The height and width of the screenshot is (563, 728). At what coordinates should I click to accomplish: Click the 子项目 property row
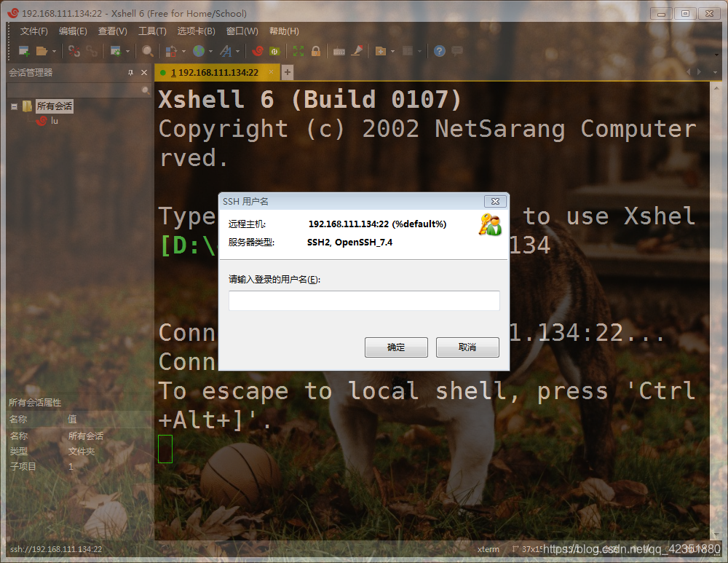[x=79, y=466]
